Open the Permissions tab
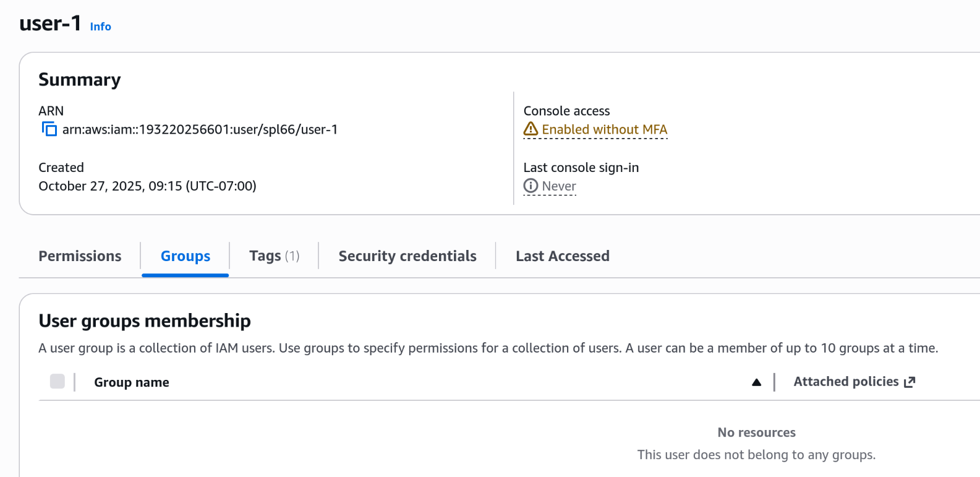 (x=80, y=256)
